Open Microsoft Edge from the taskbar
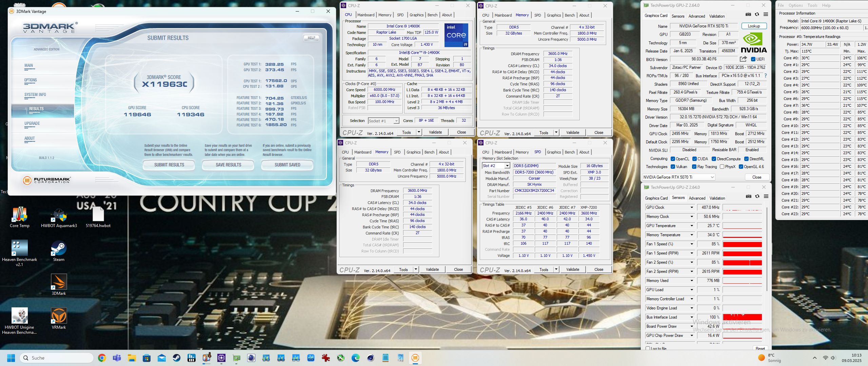Screen dimensions: 868x366 [x=355, y=358]
